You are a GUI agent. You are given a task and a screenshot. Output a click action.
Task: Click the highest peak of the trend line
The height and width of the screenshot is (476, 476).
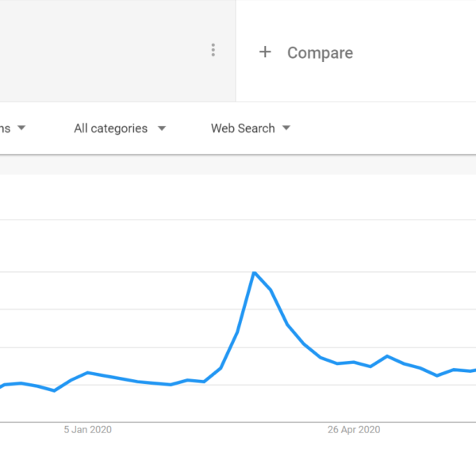(x=254, y=273)
